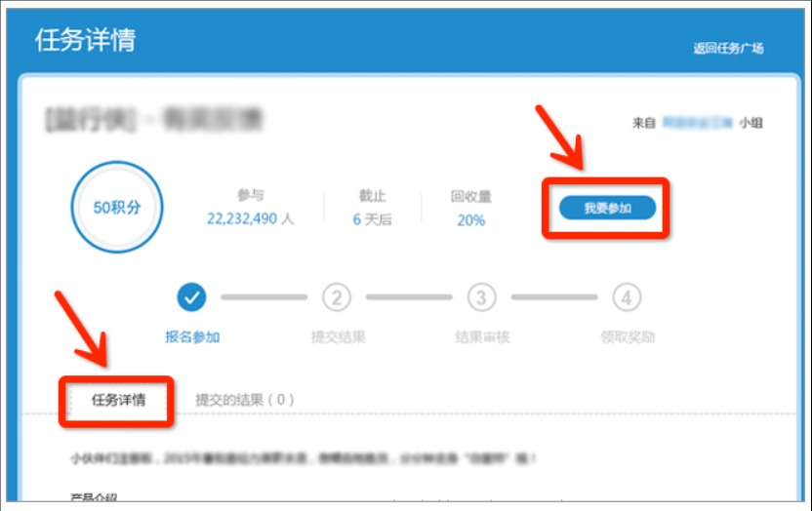Click the checkmark step icon for 报名参加
The width and height of the screenshot is (812, 511).
tap(191, 297)
